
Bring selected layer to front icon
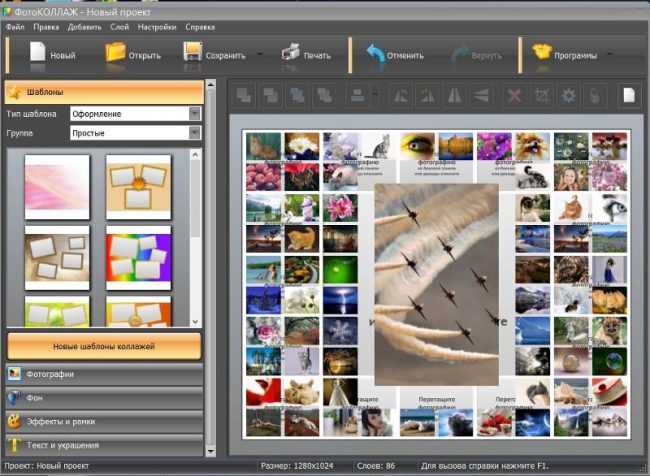point(243,95)
